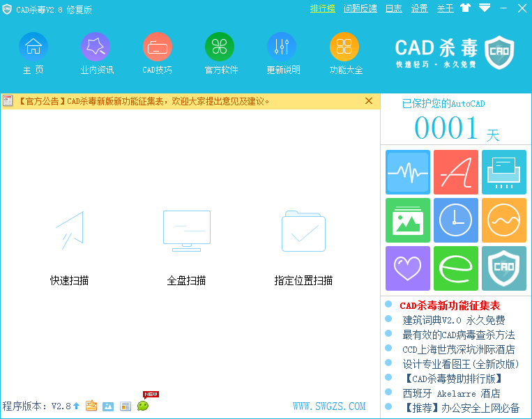This screenshot has height=419, width=532.
Task: Click the teal printer tile
Action: (504, 172)
